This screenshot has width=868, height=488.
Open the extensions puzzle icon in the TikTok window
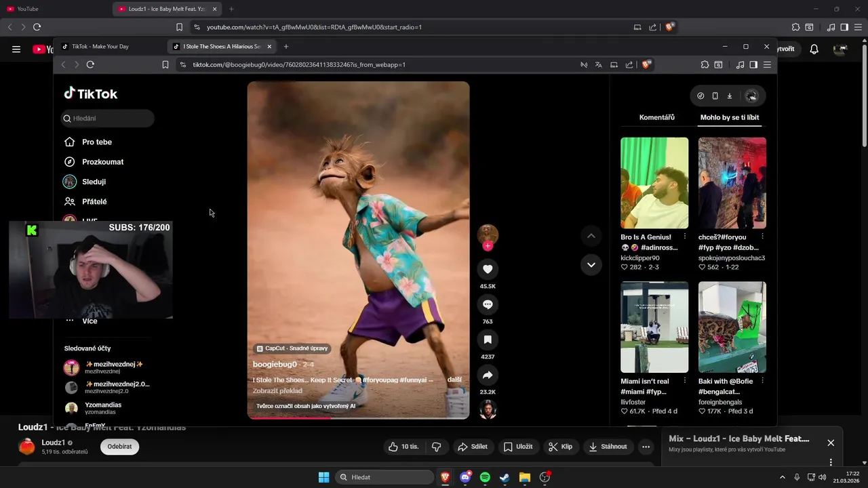pos(705,64)
